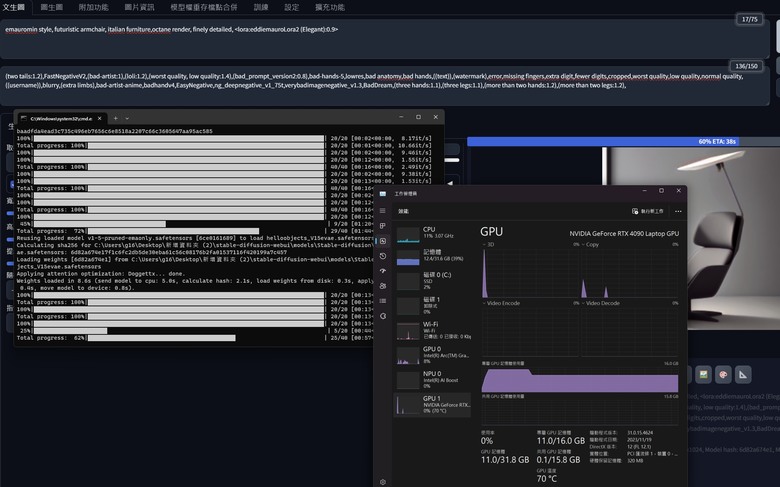This screenshot has width=780, height=487.
Task: Click the 'Total progress: 72%' terminal line
Action: 195,231
